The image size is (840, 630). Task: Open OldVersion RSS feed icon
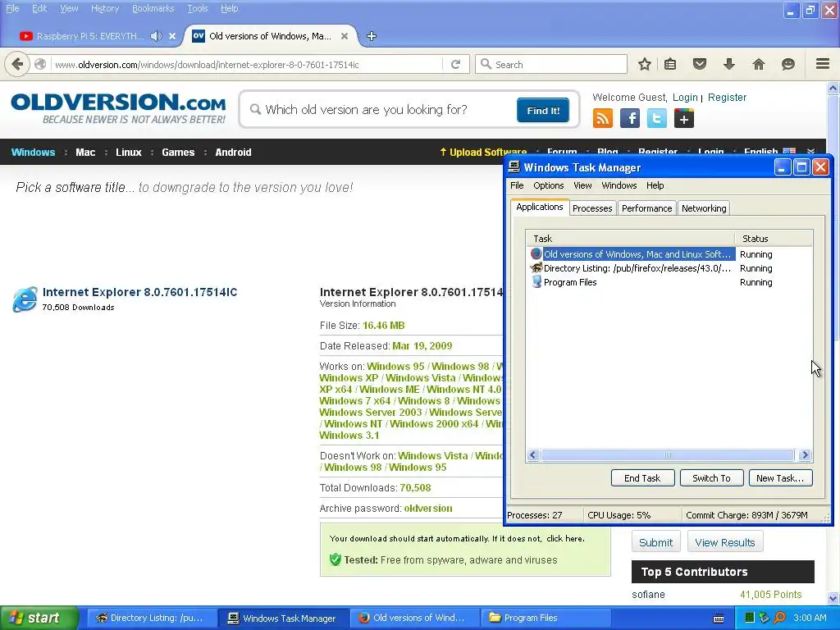click(603, 118)
